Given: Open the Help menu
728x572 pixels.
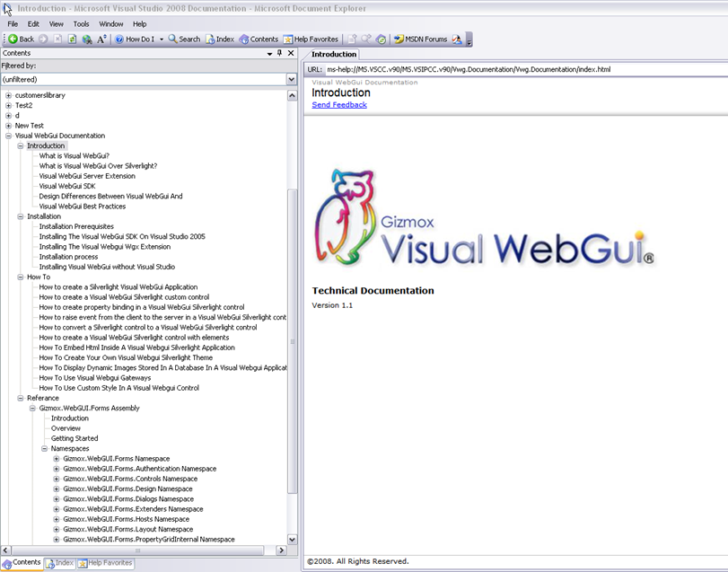Looking at the screenshot, I should coord(139,23).
